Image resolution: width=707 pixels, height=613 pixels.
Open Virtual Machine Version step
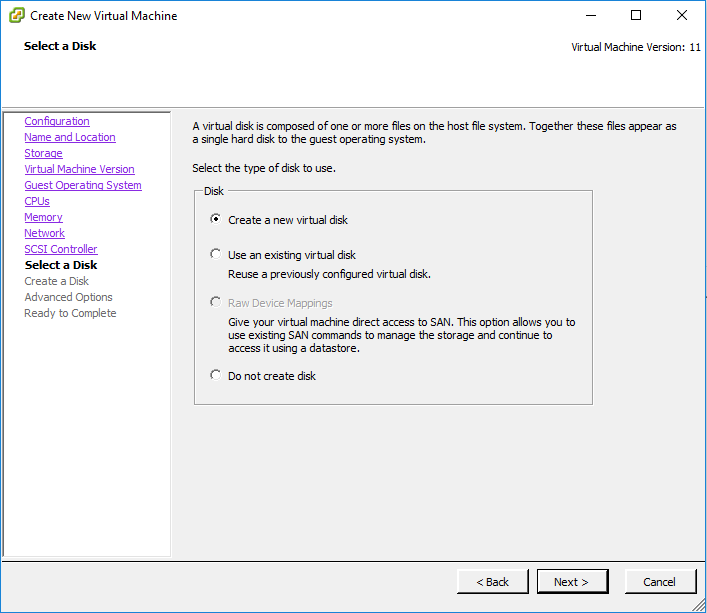coord(79,169)
